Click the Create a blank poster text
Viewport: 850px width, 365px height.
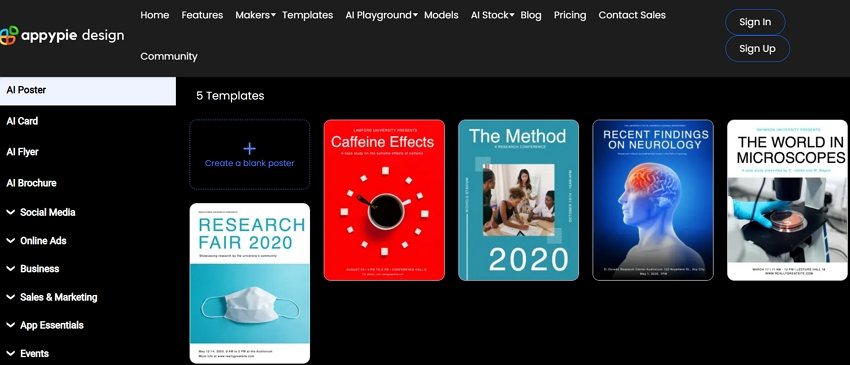[x=249, y=163]
